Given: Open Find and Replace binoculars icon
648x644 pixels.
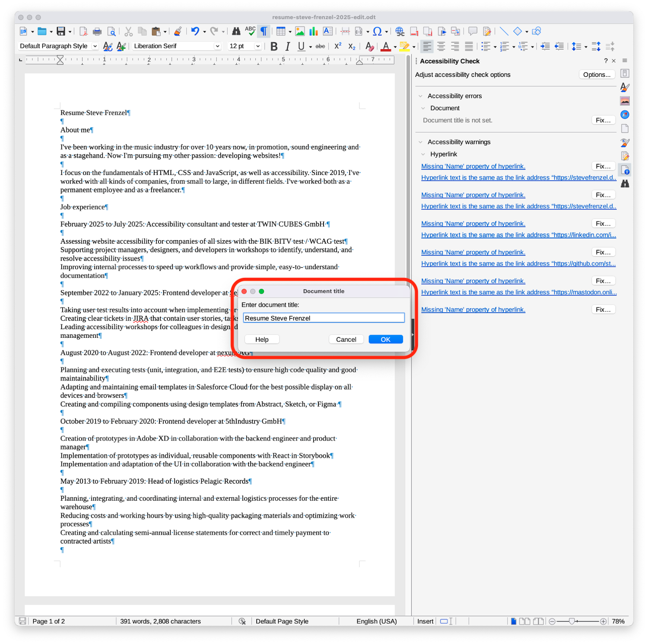Looking at the screenshot, I should 236,32.
